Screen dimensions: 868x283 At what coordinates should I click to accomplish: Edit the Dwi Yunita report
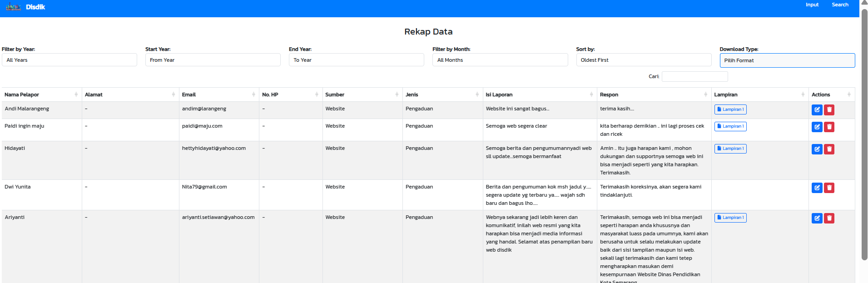coord(817,188)
